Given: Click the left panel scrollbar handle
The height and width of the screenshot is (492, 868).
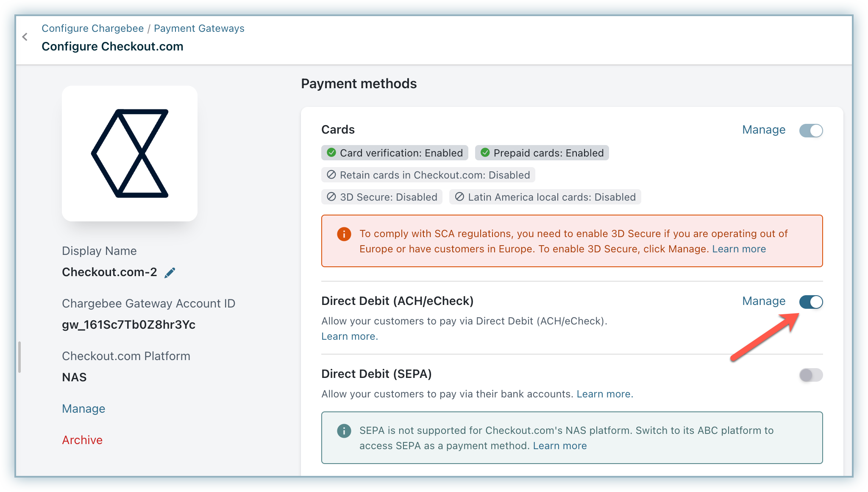Looking at the screenshot, I should (x=19, y=357).
